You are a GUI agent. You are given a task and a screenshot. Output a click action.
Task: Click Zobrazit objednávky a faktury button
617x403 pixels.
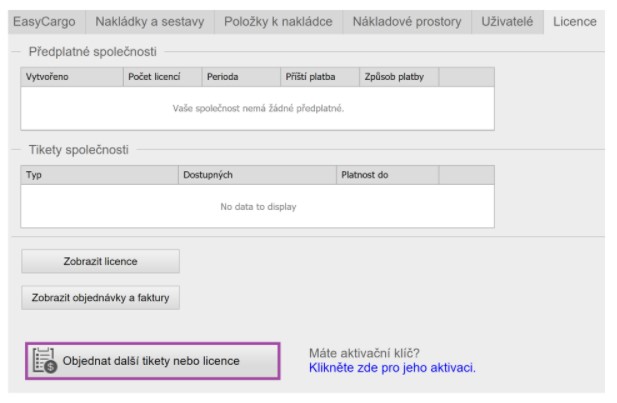[x=100, y=297]
